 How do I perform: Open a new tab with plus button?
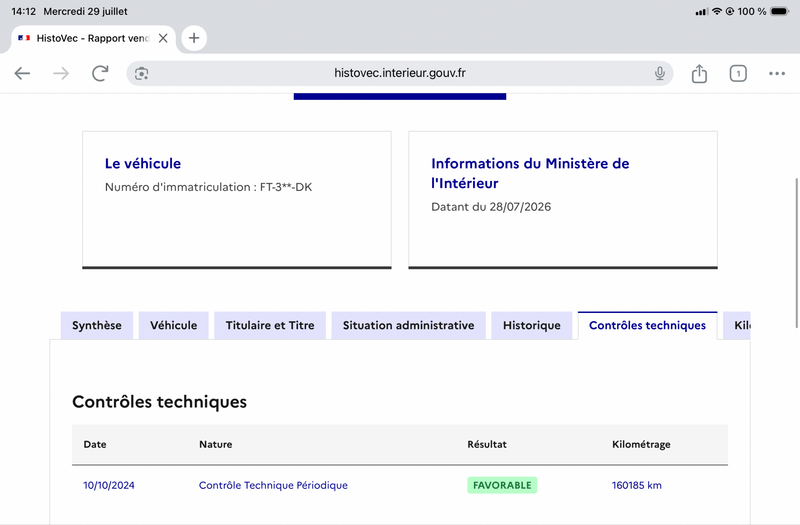coord(194,38)
